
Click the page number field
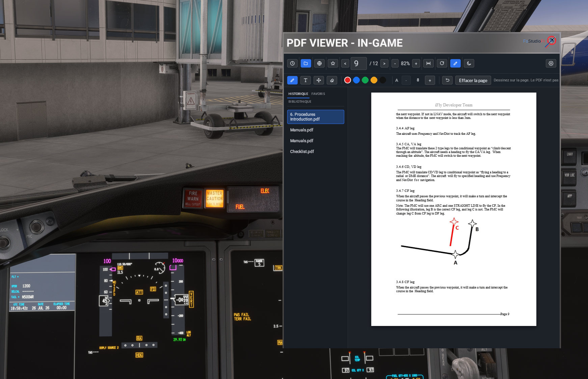[358, 64]
